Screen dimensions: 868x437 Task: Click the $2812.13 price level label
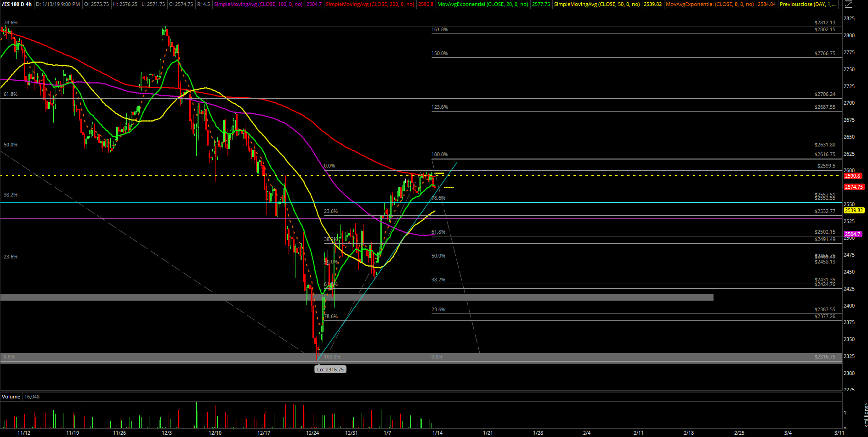tap(825, 22)
